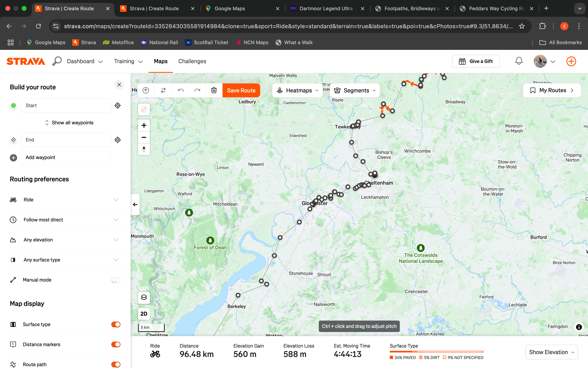Redo the route edit

click(x=197, y=90)
